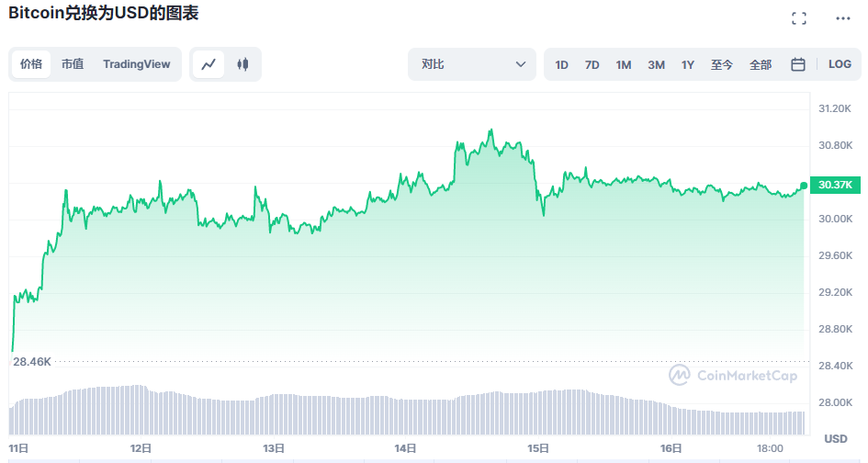Open the three-dot more options menu
The height and width of the screenshot is (463, 868).
(842, 18)
